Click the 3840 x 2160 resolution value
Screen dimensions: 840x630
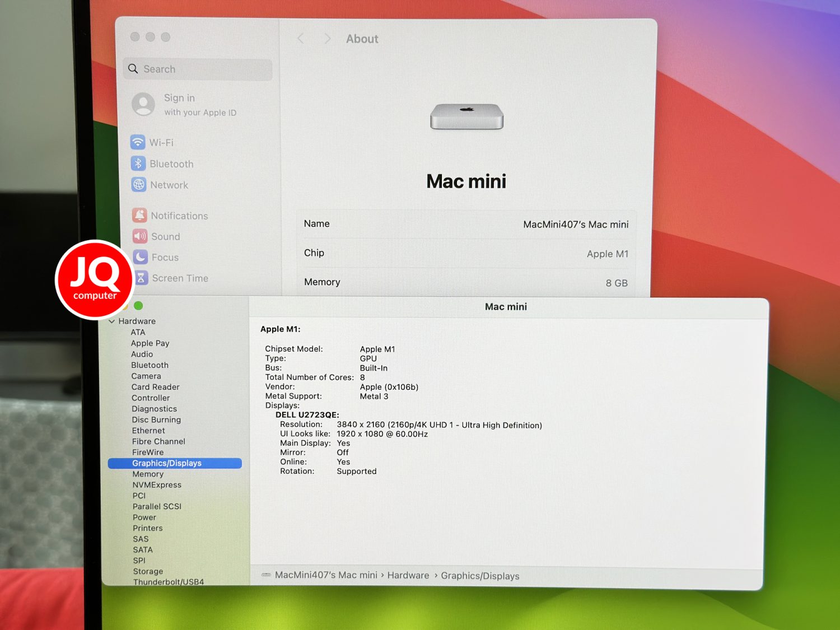tap(440, 425)
